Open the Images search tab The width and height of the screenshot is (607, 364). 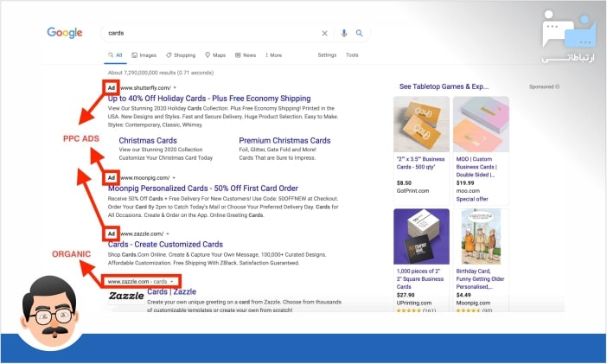pos(144,55)
